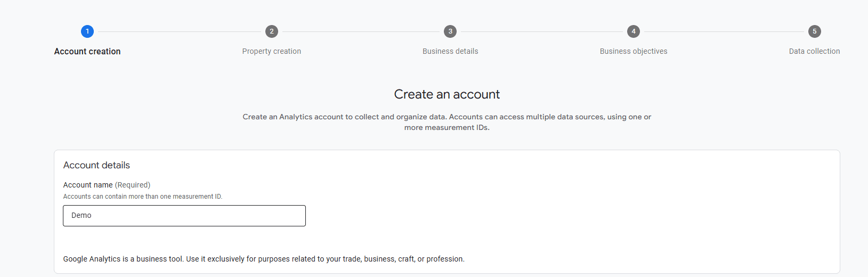Click the Create an account heading
Screen dimensions: 868x277
point(447,94)
